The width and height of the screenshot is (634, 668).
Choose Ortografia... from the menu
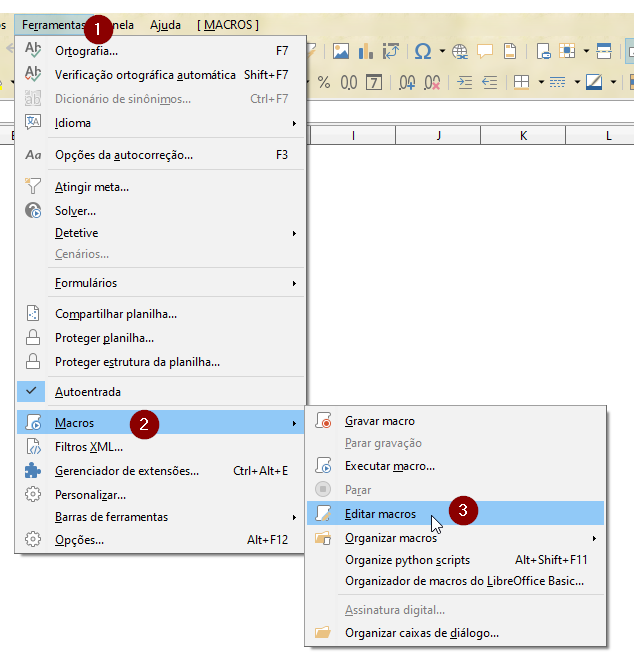(x=161, y=51)
